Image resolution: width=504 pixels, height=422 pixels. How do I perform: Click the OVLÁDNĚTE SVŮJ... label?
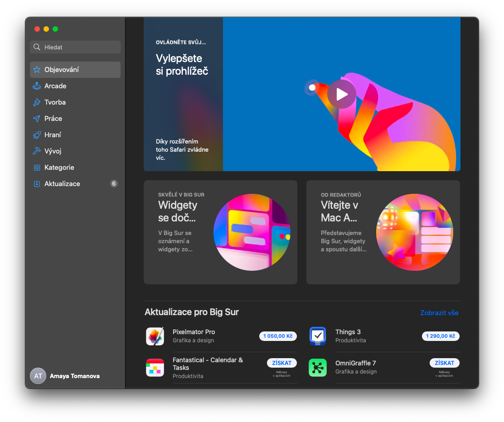tap(181, 43)
